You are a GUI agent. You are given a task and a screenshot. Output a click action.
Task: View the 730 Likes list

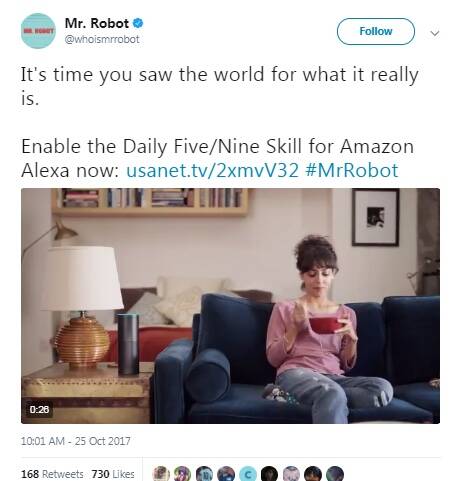[x=113, y=474]
